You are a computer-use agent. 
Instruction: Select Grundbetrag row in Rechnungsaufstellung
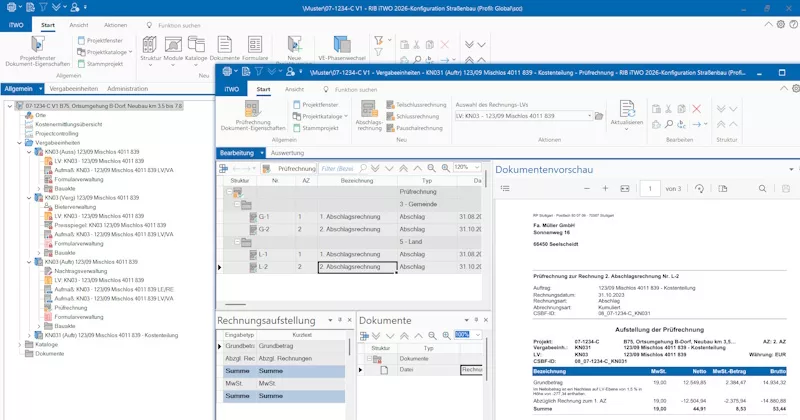(x=285, y=346)
